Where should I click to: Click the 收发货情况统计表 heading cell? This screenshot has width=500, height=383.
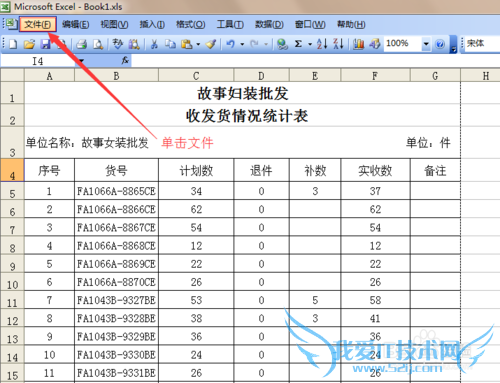coord(243,116)
